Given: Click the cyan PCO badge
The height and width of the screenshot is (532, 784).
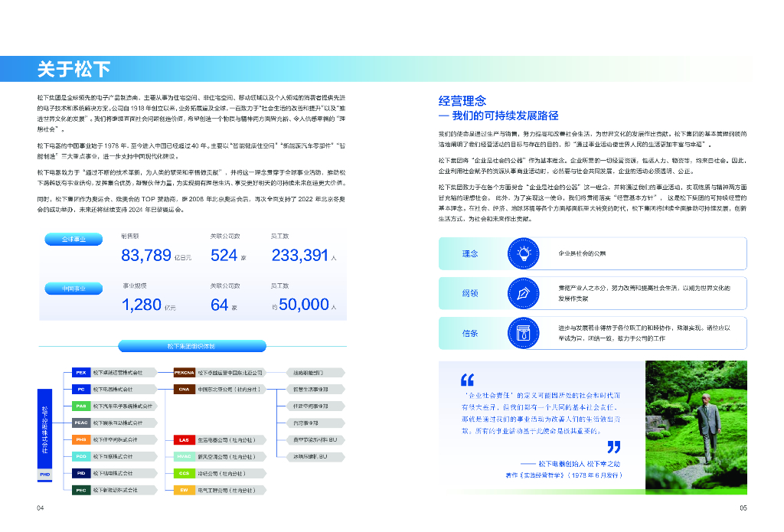Looking at the screenshot, I should point(81,456).
